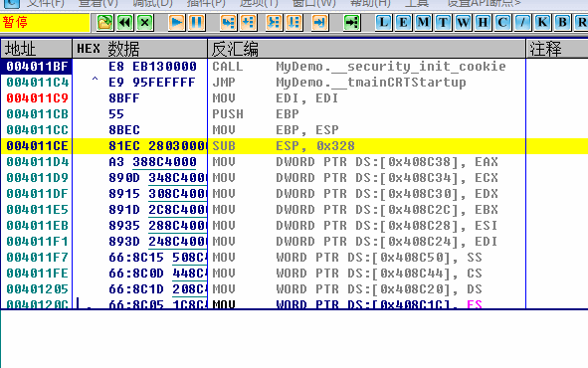The image size is (588, 368).
Task: Start trace over
Action: pyautogui.click(x=294, y=23)
